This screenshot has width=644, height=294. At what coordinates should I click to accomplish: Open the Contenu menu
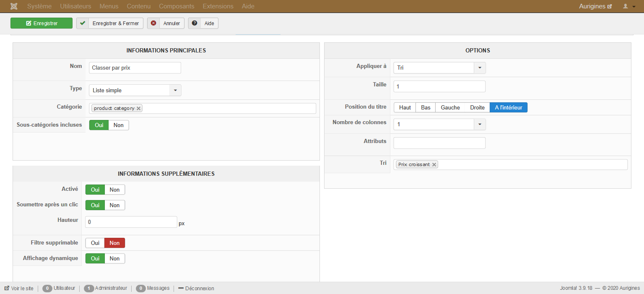(139, 6)
